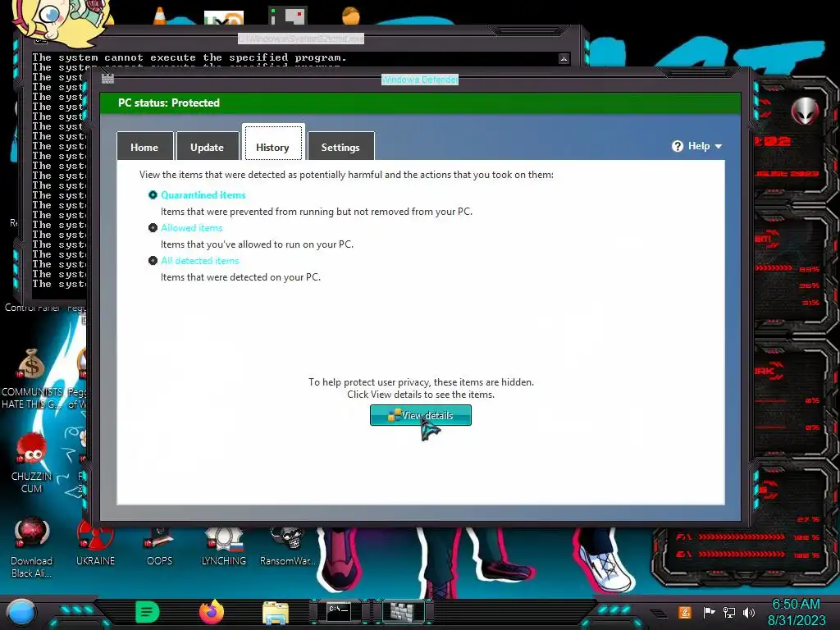This screenshot has width=840, height=630.
Task: Click the Help question mark icon
Action: pyautogui.click(x=677, y=146)
